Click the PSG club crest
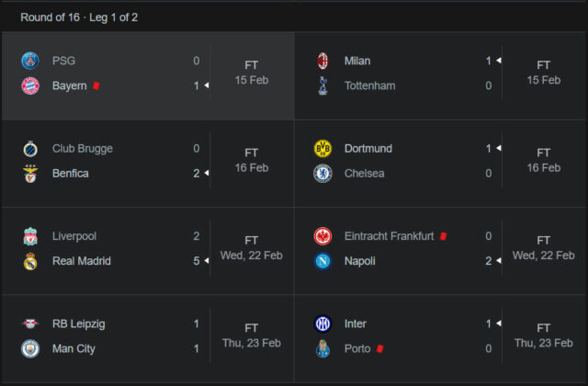588x386 pixels. pos(30,61)
